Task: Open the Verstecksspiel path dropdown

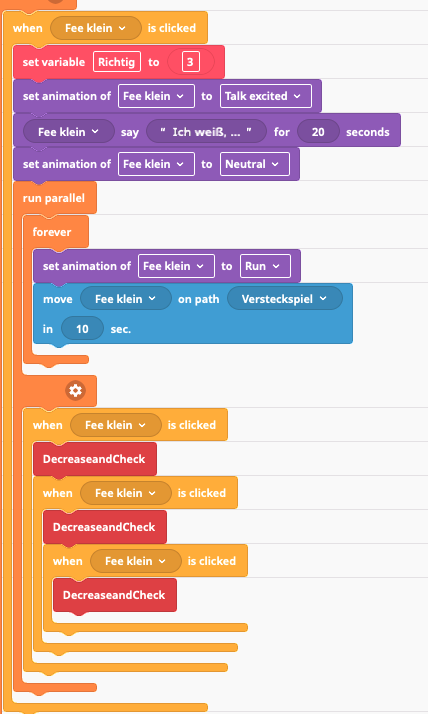Action: click(x=285, y=299)
